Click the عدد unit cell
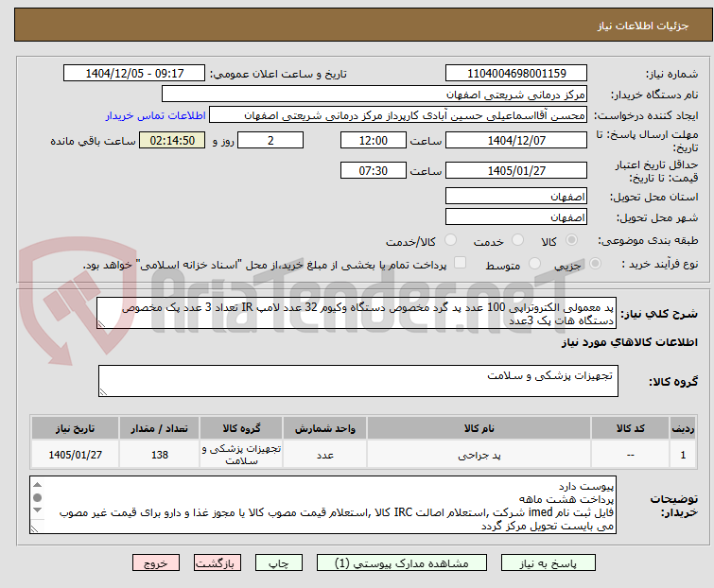 click(324, 455)
